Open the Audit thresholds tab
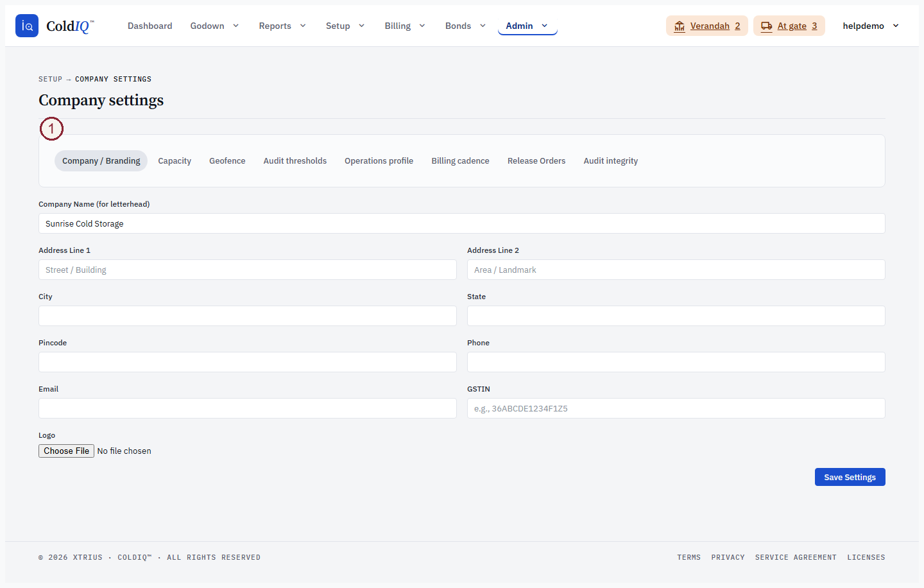924x588 pixels. pyautogui.click(x=295, y=161)
